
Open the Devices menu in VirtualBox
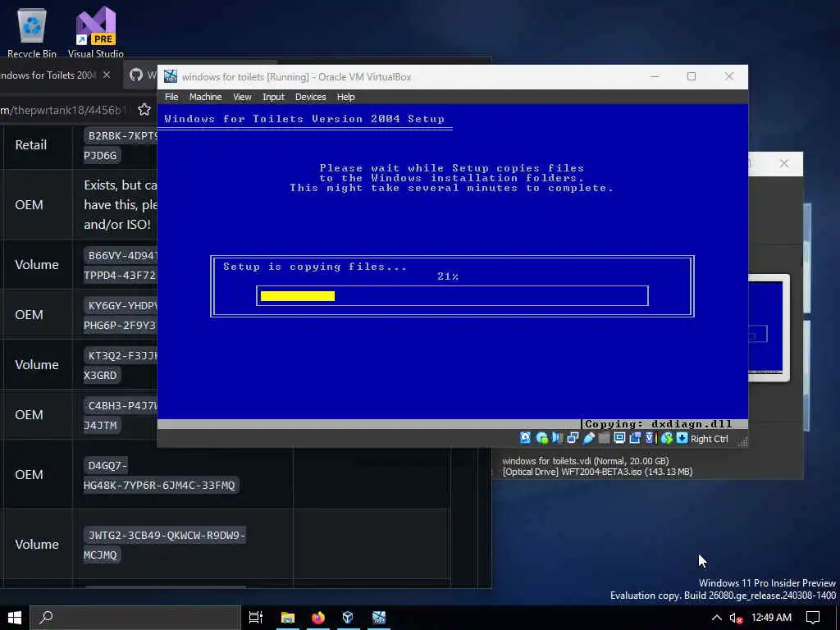click(311, 97)
